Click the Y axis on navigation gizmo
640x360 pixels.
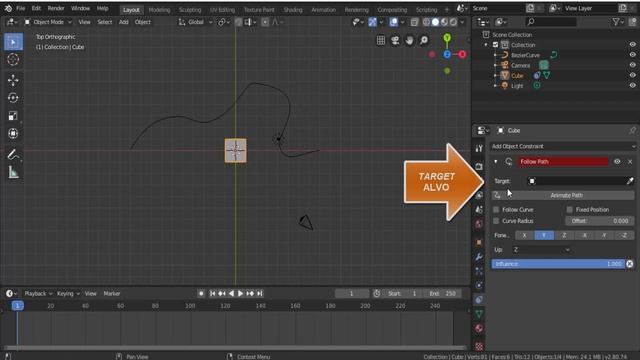(447, 38)
